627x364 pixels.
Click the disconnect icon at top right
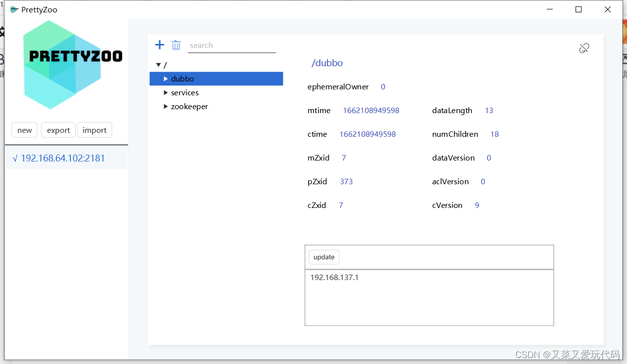[584, 47]
